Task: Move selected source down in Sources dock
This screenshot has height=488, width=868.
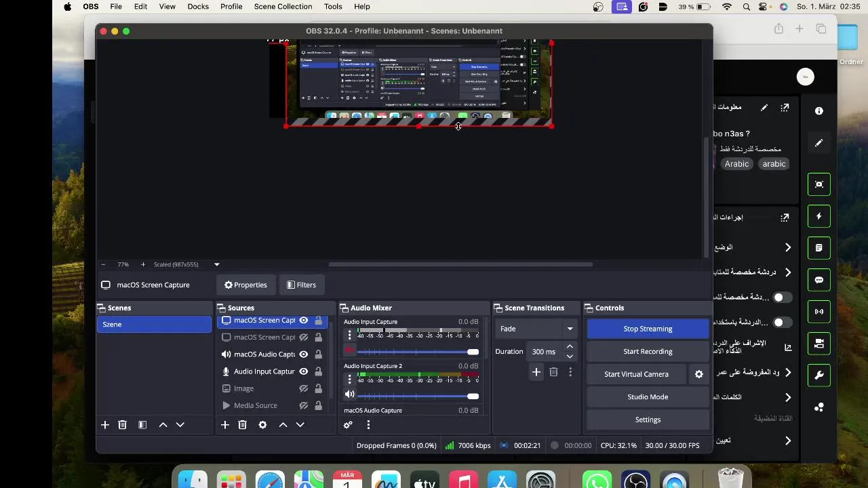Action: point(300,425)
